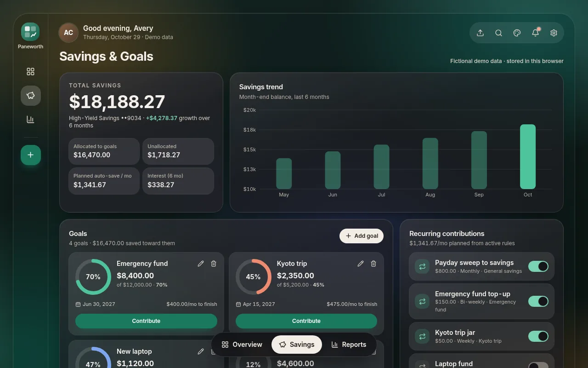
Task: Click the $475.00/mo to finish text
Action: [x=352, y=304]
